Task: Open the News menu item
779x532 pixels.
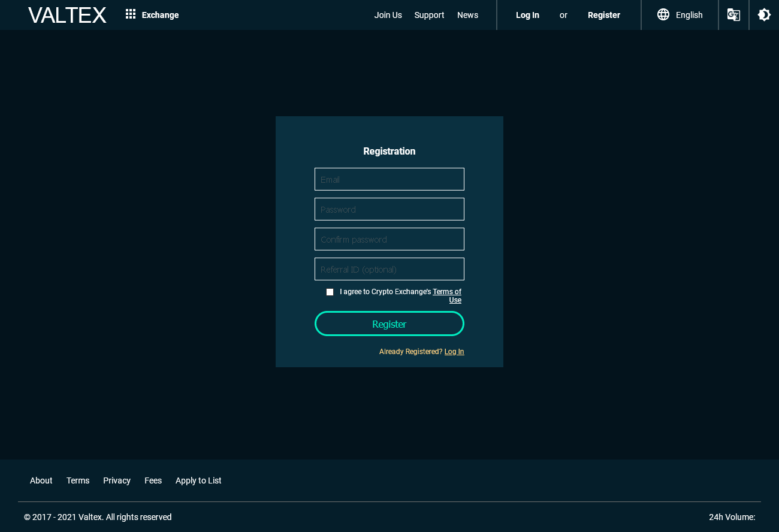Action: [x=467, y=15]
